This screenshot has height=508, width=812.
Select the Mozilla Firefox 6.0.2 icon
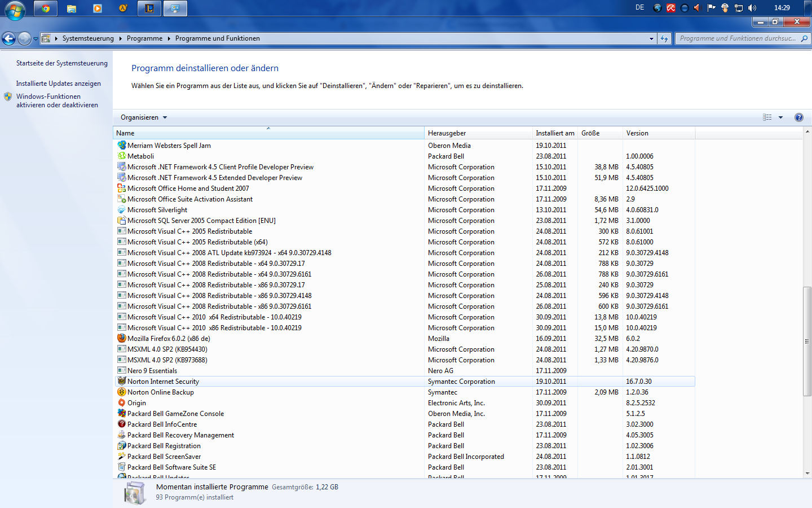[121, 338]
